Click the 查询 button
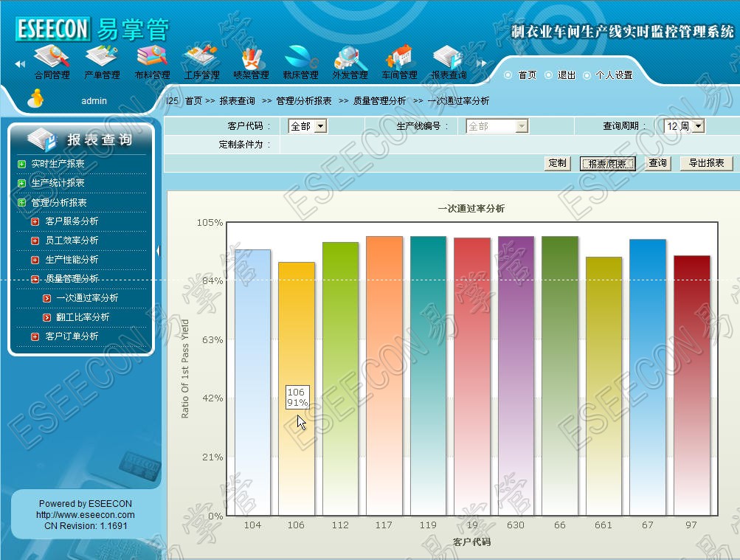740x560 pixels. [657, 163]
